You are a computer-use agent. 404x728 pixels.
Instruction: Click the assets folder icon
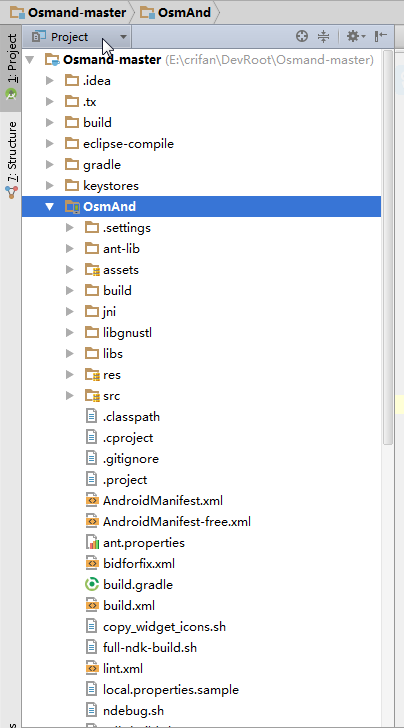click(92, 270)
